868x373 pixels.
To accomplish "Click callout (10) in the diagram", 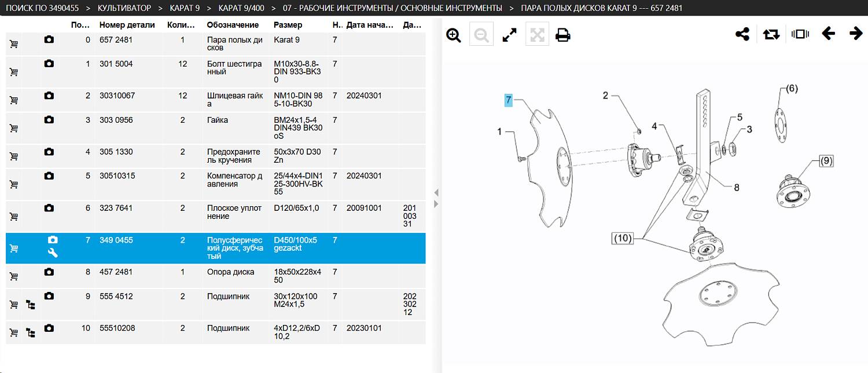I will click(x=623, y=237).
